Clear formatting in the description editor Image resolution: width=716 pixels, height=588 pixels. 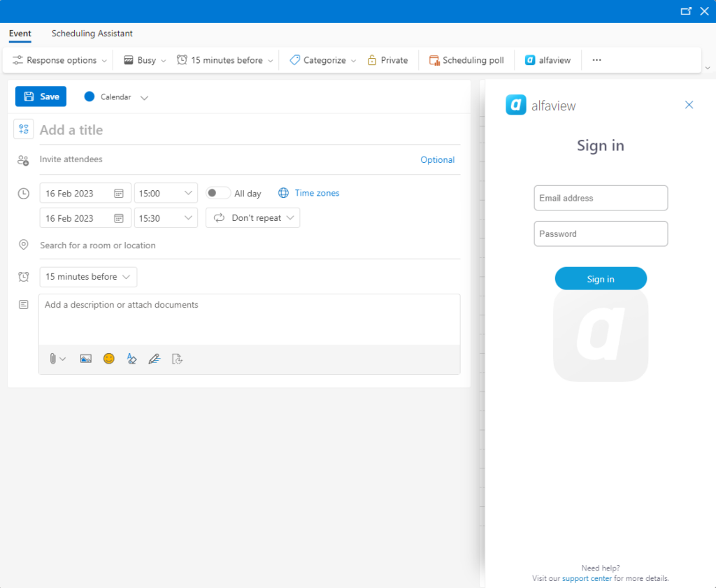point(132,359)
